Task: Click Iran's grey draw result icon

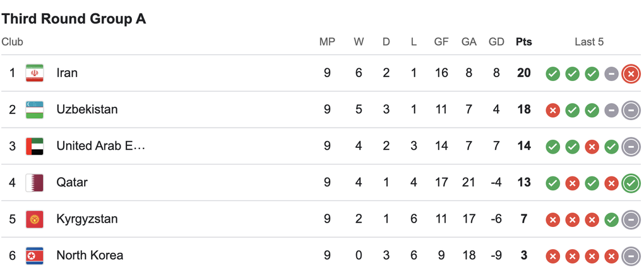Action: (x=612, y=74)
